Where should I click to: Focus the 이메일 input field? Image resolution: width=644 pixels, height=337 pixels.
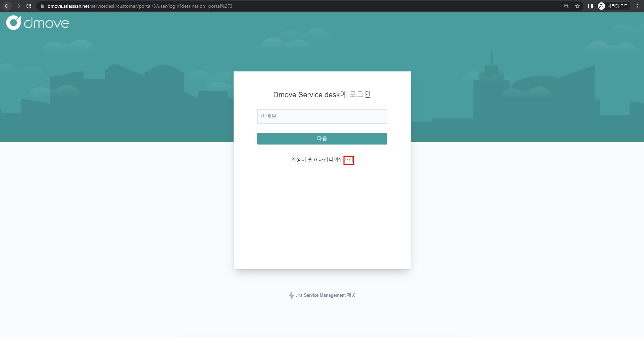(x=322, y=116)
